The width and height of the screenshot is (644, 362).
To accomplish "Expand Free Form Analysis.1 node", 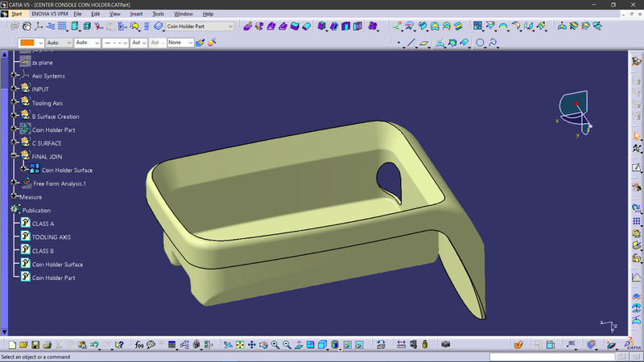I will click(x=14, y=183).
